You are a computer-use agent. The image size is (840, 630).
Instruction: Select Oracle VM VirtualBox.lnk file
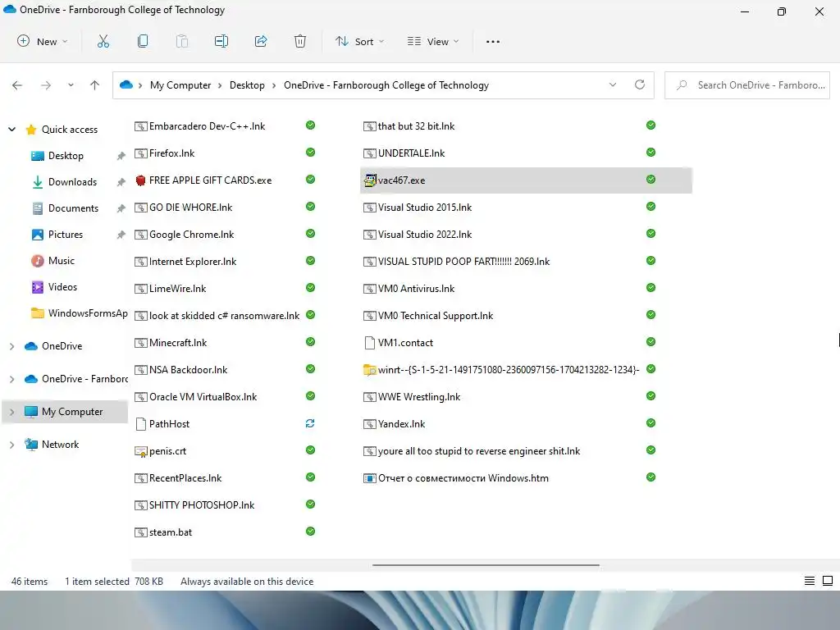click(x=203, y=396)
